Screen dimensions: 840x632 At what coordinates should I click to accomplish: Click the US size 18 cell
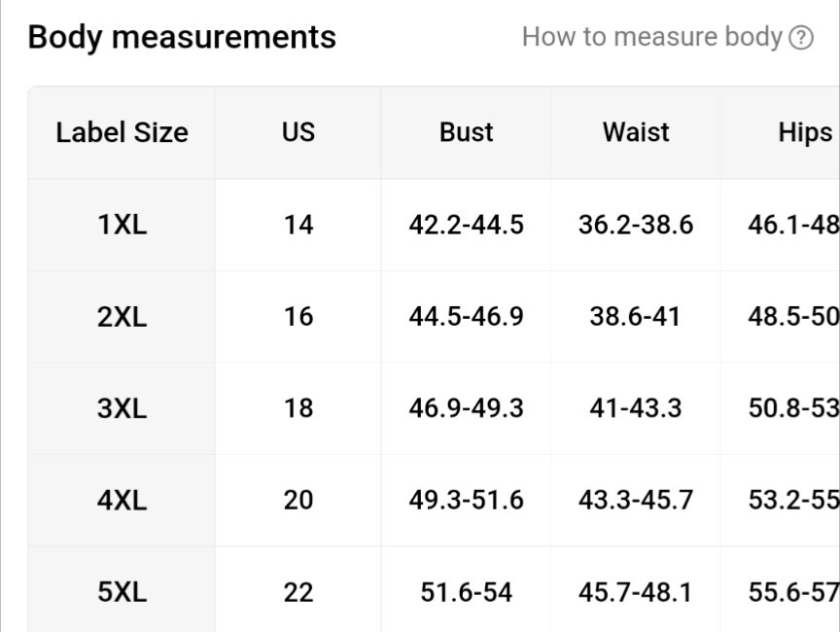pyautogui.click(x=298, y=408)
